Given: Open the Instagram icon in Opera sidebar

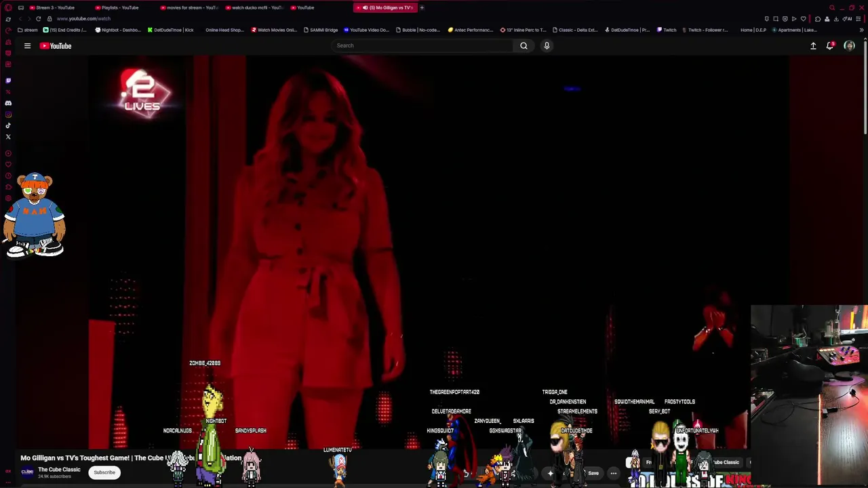Looking at the screenshot, I should (8, 115).
